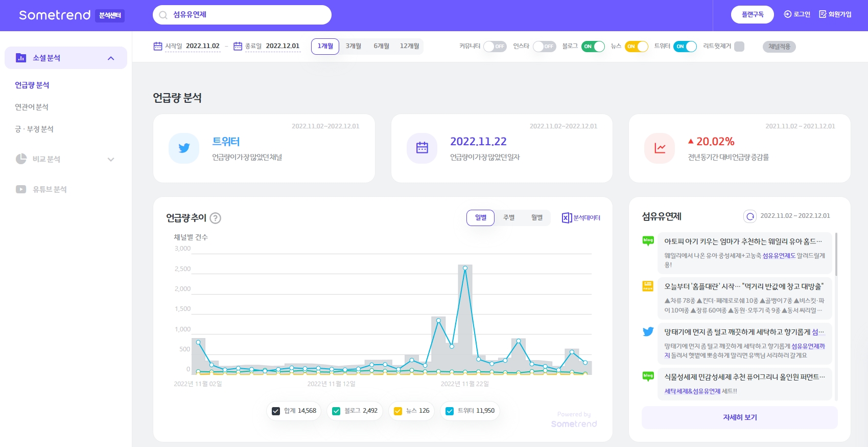868x447 pixels.
Task: Click the 채널적용 button
Action: pyautogui.click(x=779, y=47)
